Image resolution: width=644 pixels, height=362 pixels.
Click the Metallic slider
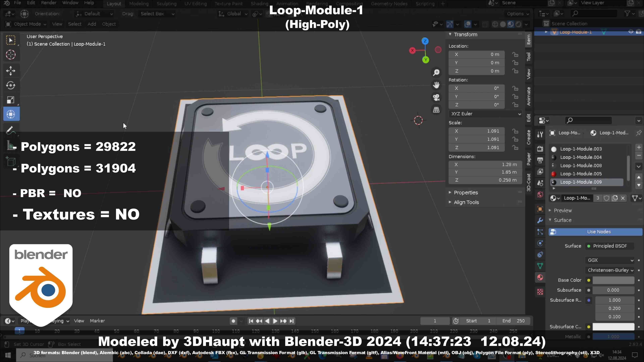613,337
